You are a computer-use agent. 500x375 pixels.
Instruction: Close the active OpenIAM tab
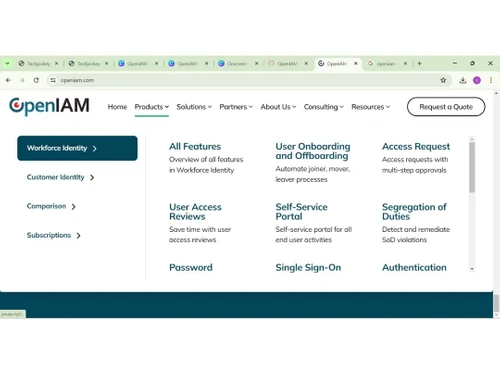356,63
